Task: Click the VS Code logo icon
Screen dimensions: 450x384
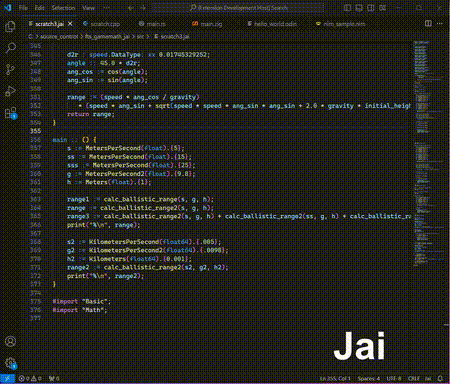Action: pos(7,7)
